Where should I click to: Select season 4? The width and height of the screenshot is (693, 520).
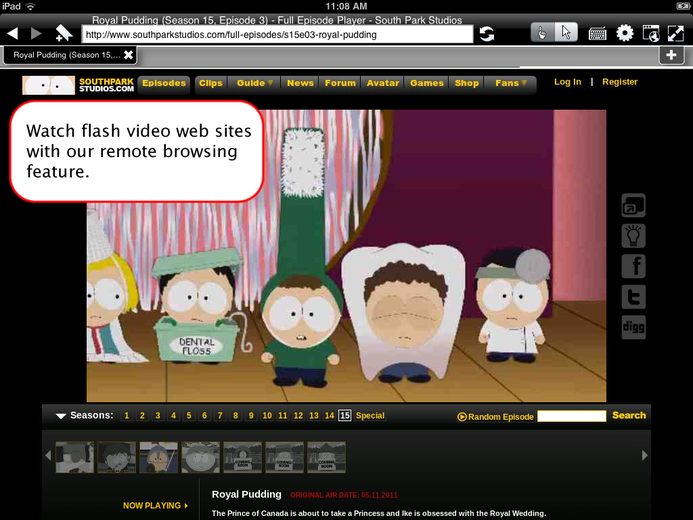(x=173, y=416)
